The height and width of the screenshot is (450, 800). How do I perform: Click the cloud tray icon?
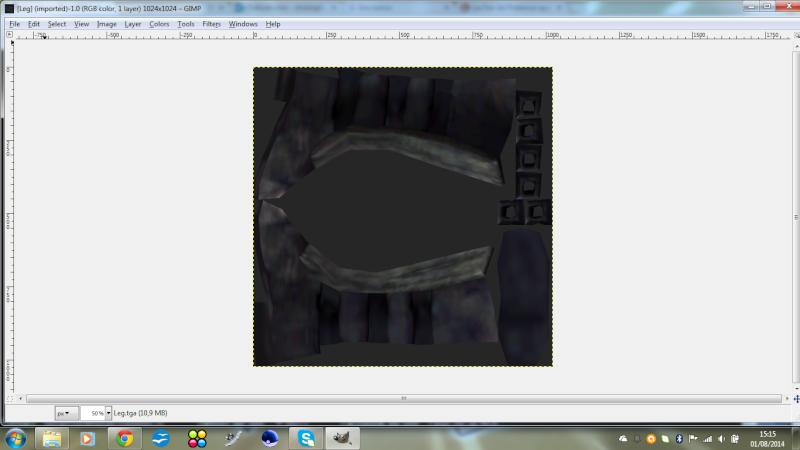point(623,439)
